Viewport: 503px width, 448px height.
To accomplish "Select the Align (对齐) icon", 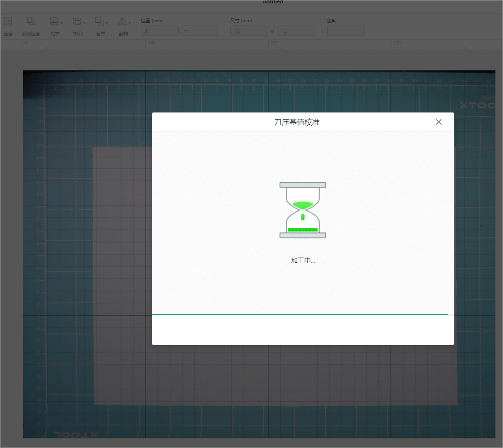I will (x=53, y=21).
